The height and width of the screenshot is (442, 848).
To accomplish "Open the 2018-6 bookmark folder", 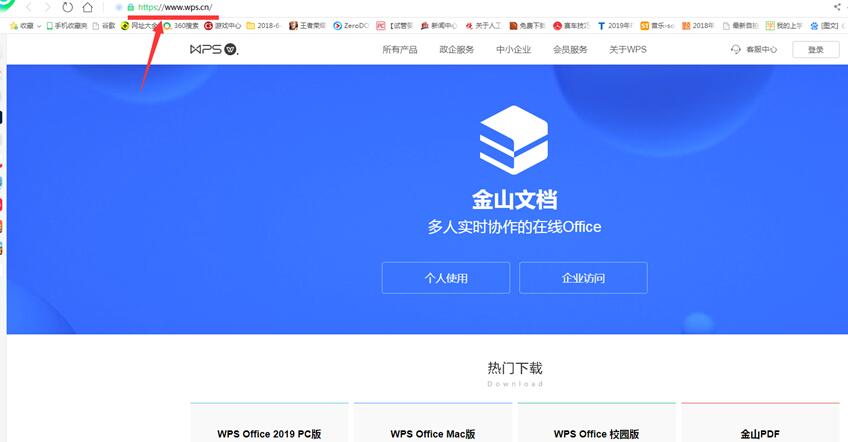I will (x=263, y=25).
